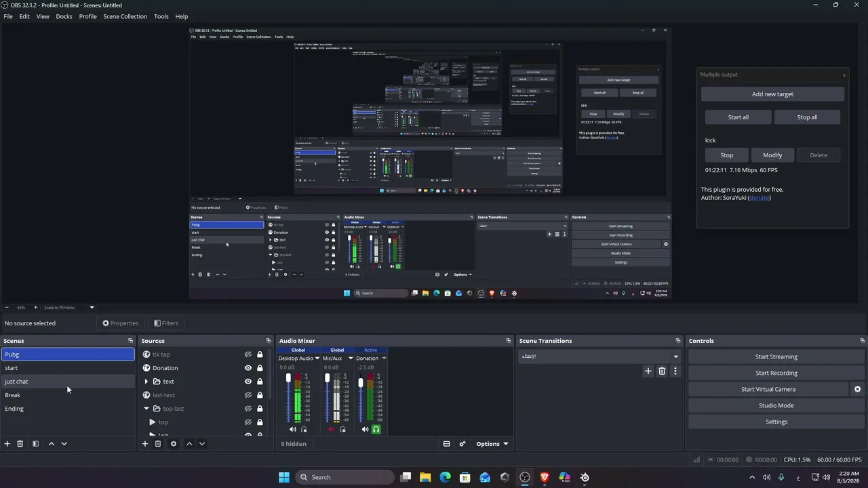Collapse the top-last group in Sources
The height and width of the screenshot is (488, 868).
pyautogui.click(x=146, y=409)
